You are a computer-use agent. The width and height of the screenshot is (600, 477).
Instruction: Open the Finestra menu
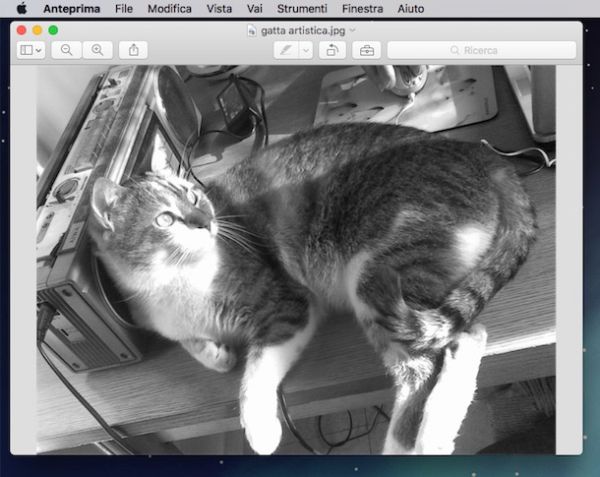(x=361, y=8)
